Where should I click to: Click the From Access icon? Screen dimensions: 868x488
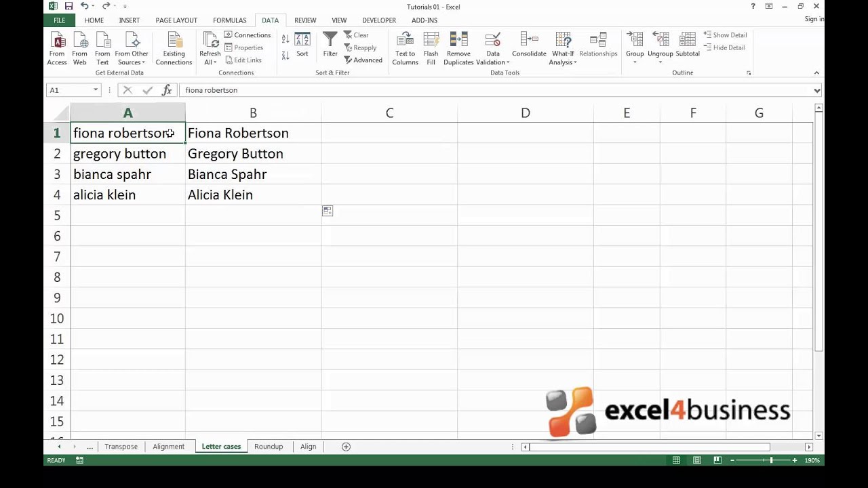pyautogui.click(x=57, y=48)
